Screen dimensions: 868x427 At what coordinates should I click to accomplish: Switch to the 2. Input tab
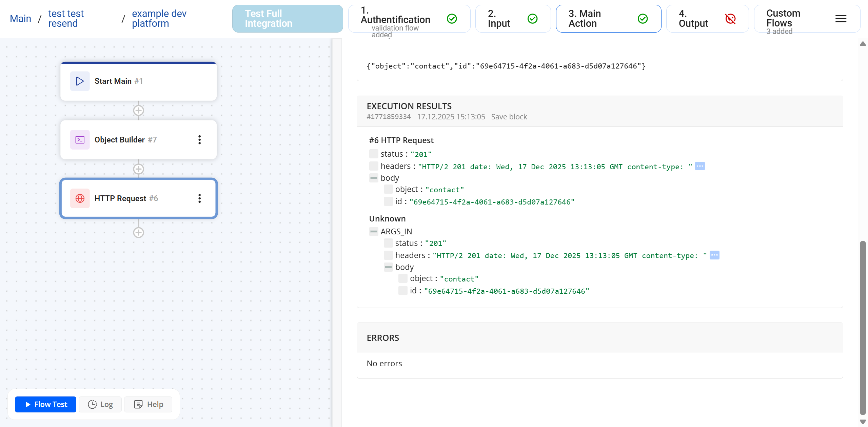pyautogui.click(x=512, y=19)
